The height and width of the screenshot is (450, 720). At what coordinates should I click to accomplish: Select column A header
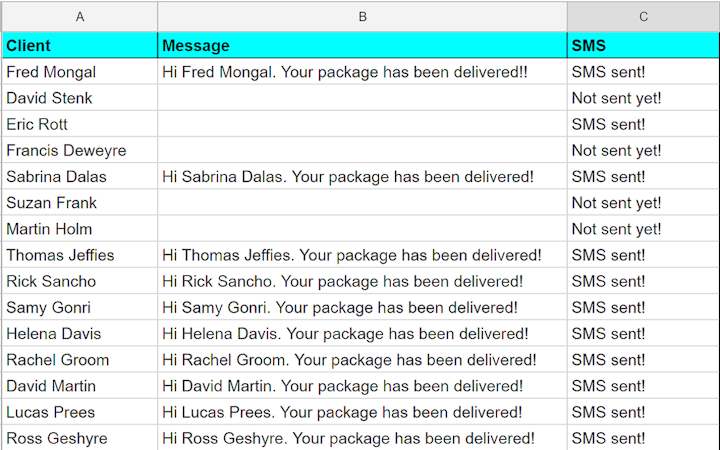click(79, 16)
